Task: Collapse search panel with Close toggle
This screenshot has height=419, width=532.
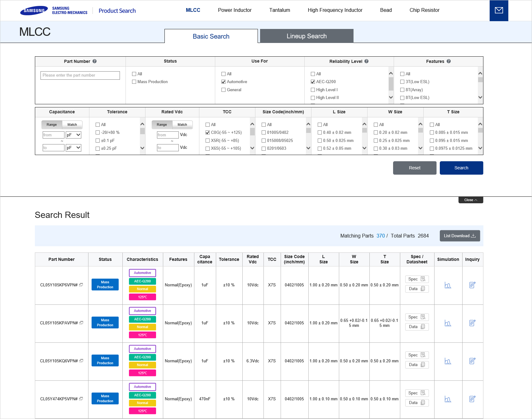Action: pos(471,200)
